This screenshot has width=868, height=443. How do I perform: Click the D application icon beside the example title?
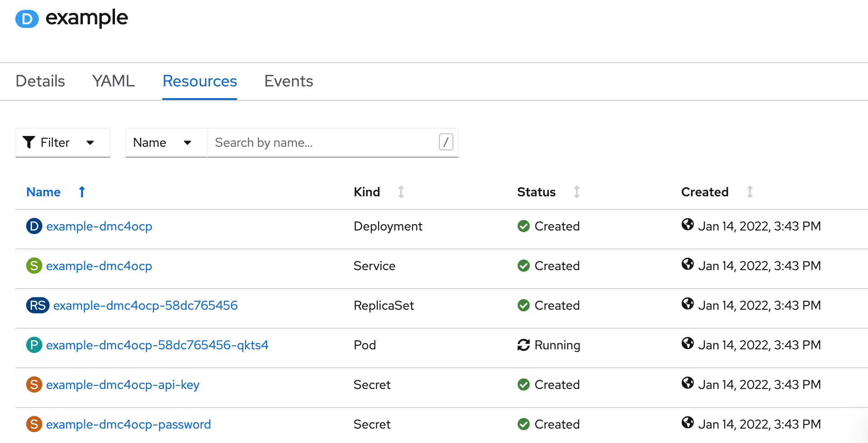(x=26, y=19)
